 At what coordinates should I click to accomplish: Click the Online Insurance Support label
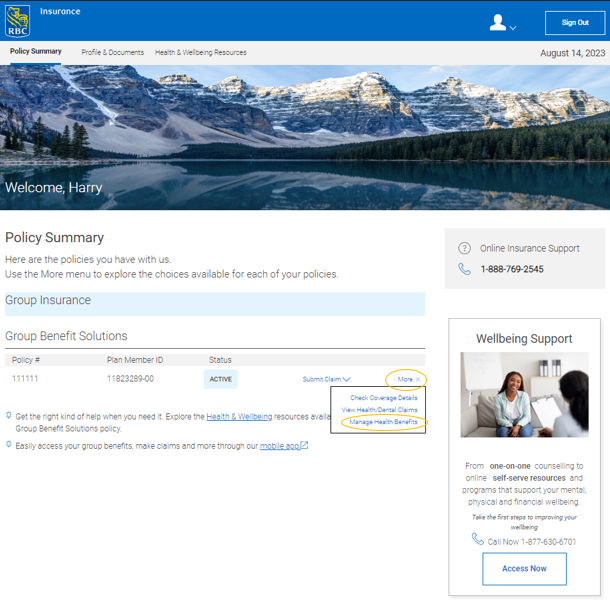pos(529,249)
